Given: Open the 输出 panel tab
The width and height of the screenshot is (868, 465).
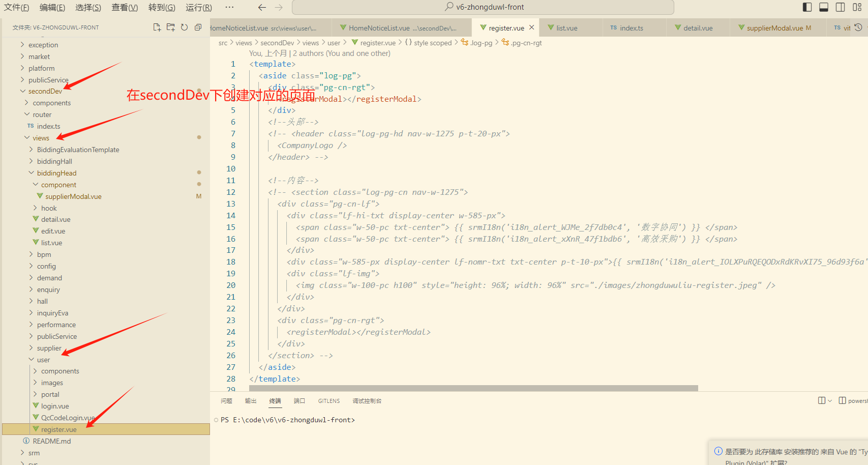Looking at the screenshot, I should pyautogui.click(x=251, y=401).
